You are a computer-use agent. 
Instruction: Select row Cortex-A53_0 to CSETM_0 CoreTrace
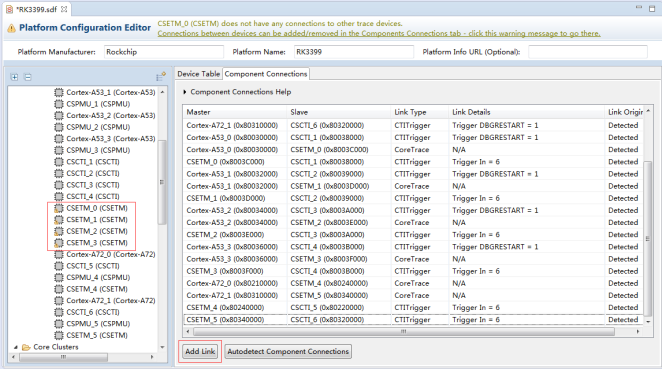click(414, 150)
